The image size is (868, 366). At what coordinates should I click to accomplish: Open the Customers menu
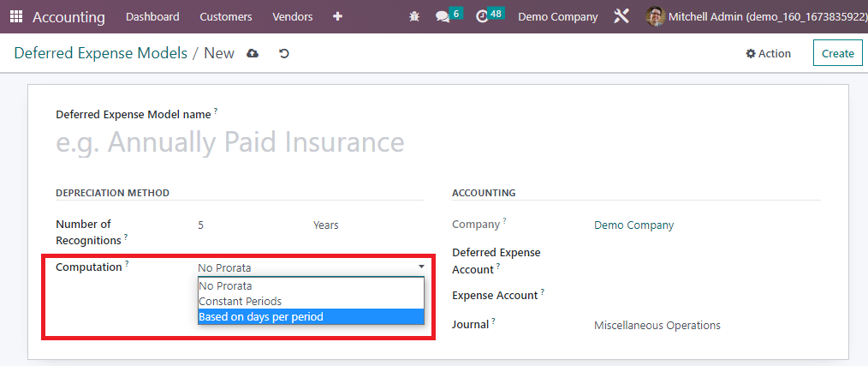tap(226, 16)
